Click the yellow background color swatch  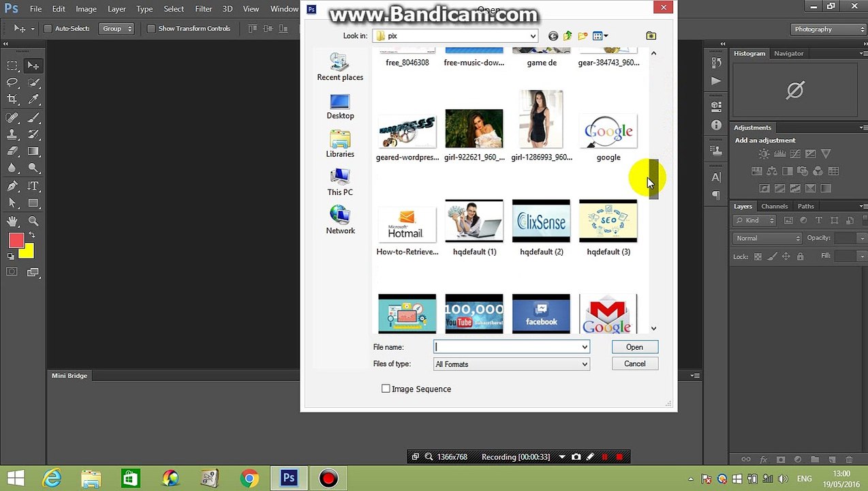[x=27, y=253]
